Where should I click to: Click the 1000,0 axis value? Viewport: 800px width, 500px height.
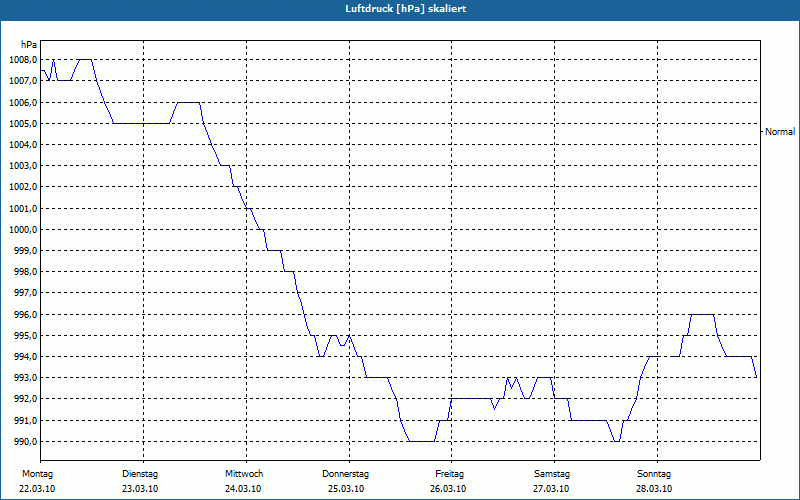click(23, 229)
